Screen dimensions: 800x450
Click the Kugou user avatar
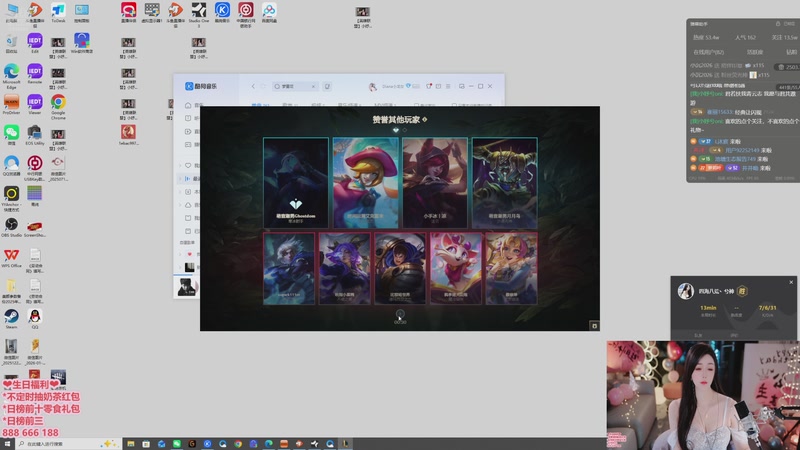(372, 87)
